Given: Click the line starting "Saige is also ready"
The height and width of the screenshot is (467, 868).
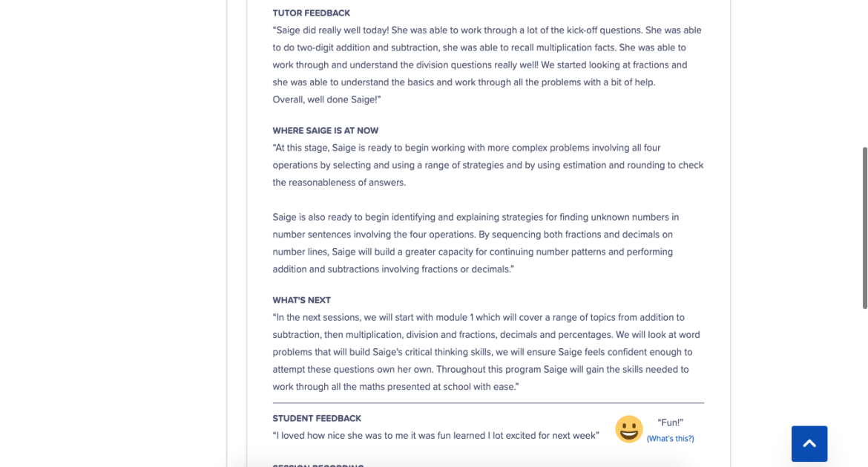Looking at the screenshot, I should click(475, 218).
